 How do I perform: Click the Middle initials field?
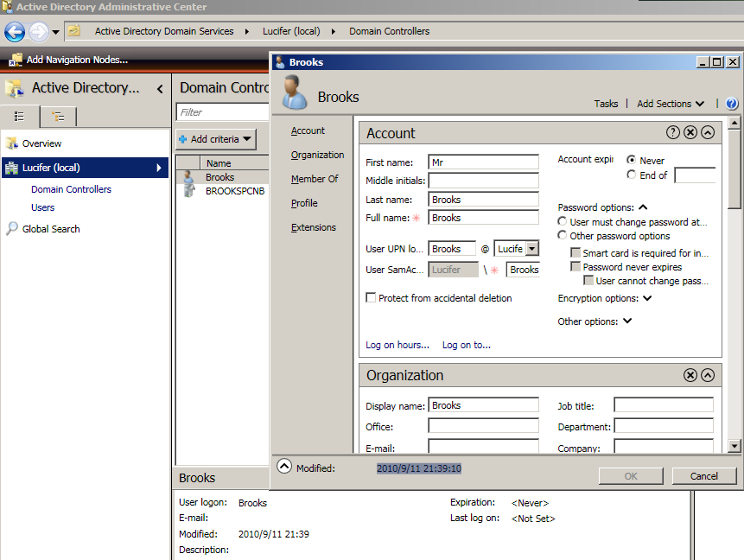point(483,181)
